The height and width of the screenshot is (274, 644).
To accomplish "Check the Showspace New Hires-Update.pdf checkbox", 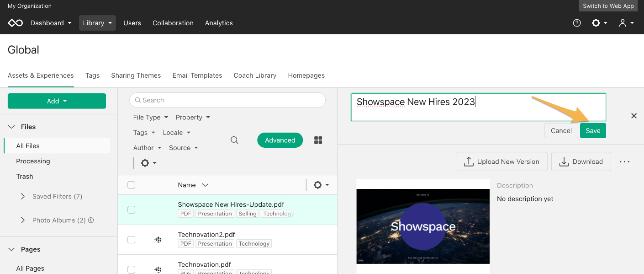I will tap(131, 210).
